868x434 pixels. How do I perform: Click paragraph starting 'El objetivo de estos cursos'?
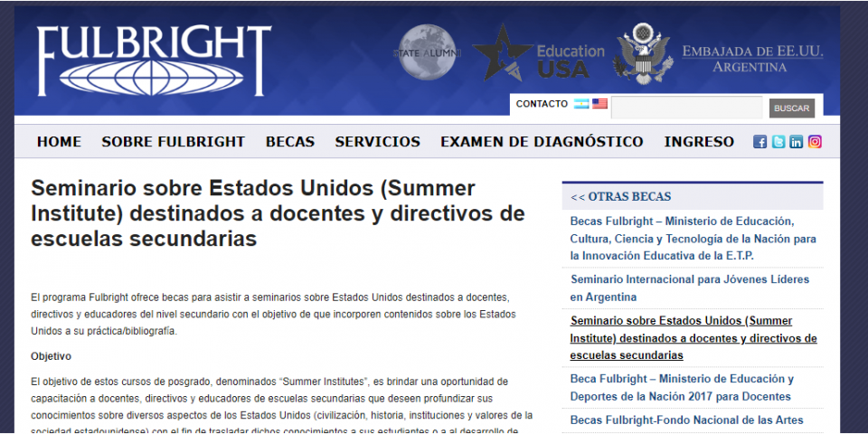(282, 407)
